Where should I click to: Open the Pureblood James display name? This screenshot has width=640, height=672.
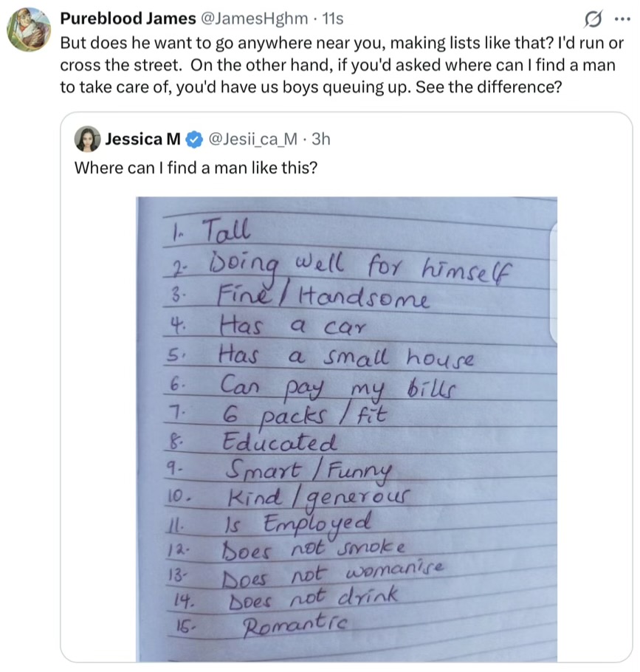[128, 18]
